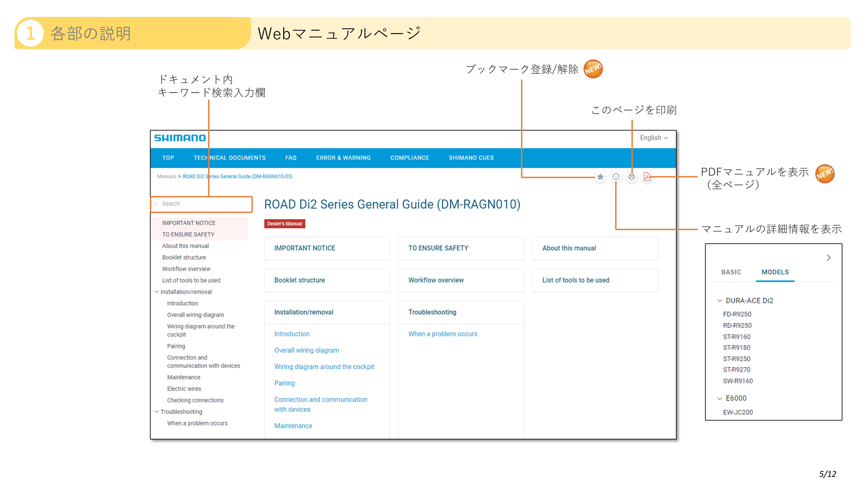Select Checking connections in sidebar
This screenshot has width=868, height=488.
pos(195,400)
